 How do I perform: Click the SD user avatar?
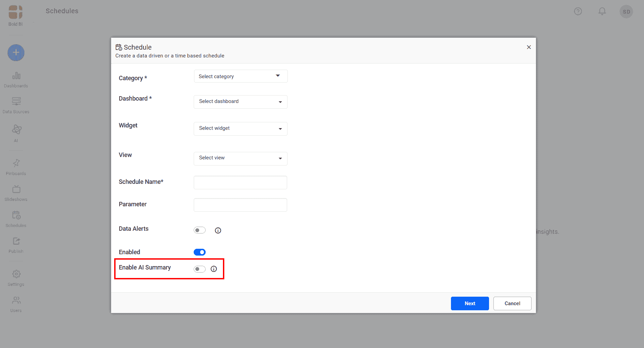click(626, 12)
